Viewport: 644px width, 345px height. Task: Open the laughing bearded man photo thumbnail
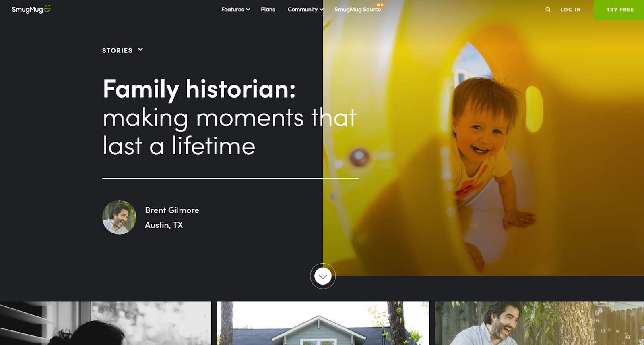point(539,323)
